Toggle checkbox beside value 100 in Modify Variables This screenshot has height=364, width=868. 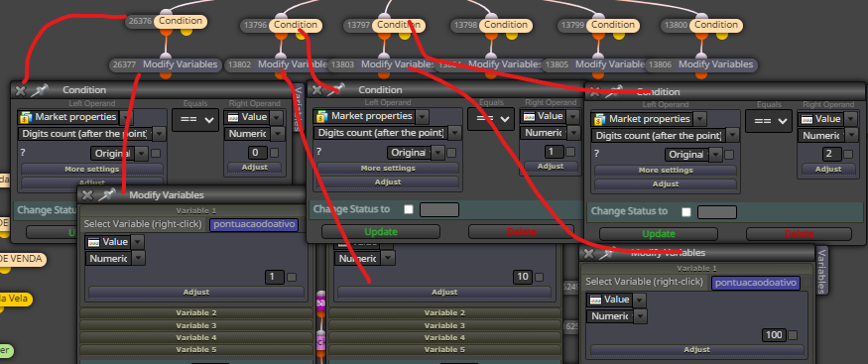pos(794,335)
